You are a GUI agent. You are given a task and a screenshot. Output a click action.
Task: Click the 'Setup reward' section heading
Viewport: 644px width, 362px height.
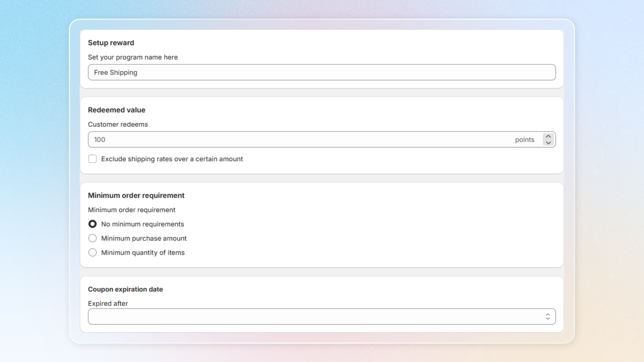111,43
